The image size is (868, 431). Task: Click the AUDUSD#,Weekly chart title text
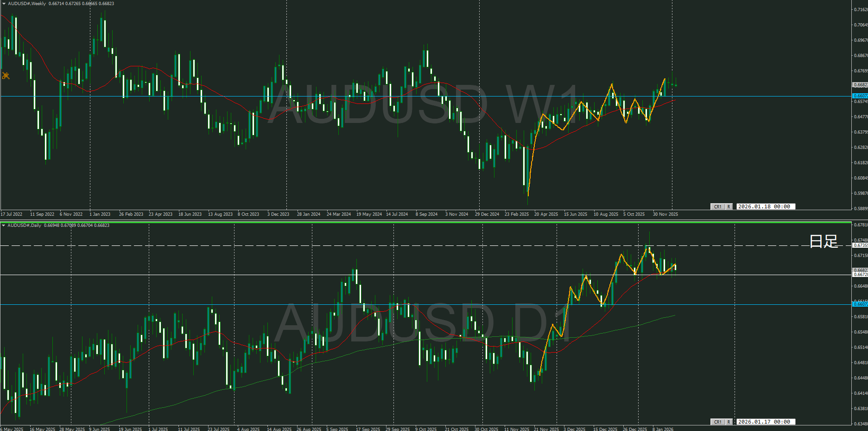pyautogui.click(x=27, y=4)
